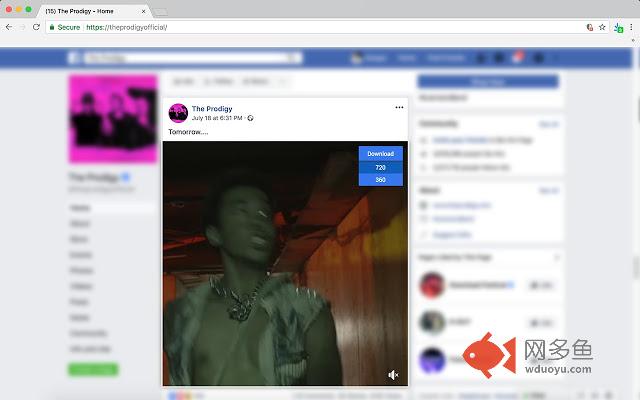Click the video of the post
This screenshot has width=640, height=400.
(x=285, y=263)
